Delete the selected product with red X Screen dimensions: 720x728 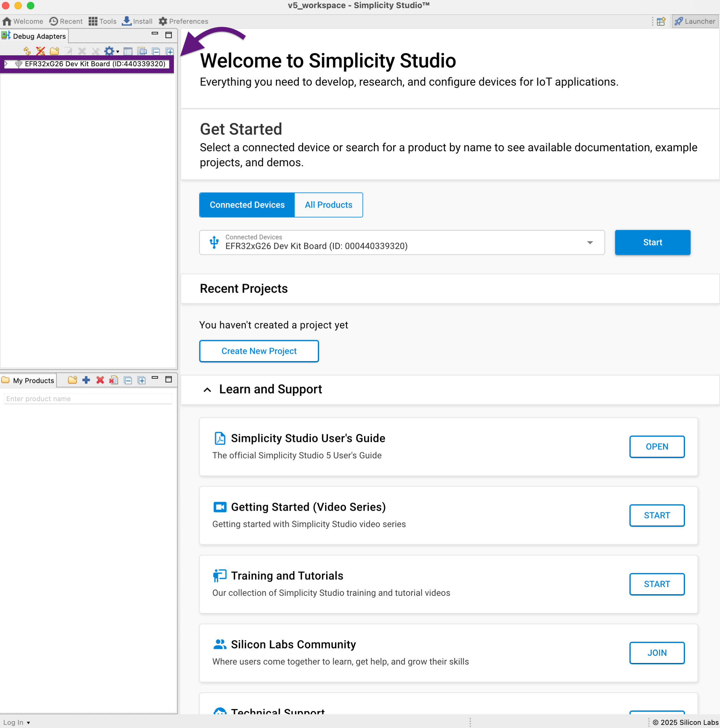pyautogui.click(x=100, y=380)
